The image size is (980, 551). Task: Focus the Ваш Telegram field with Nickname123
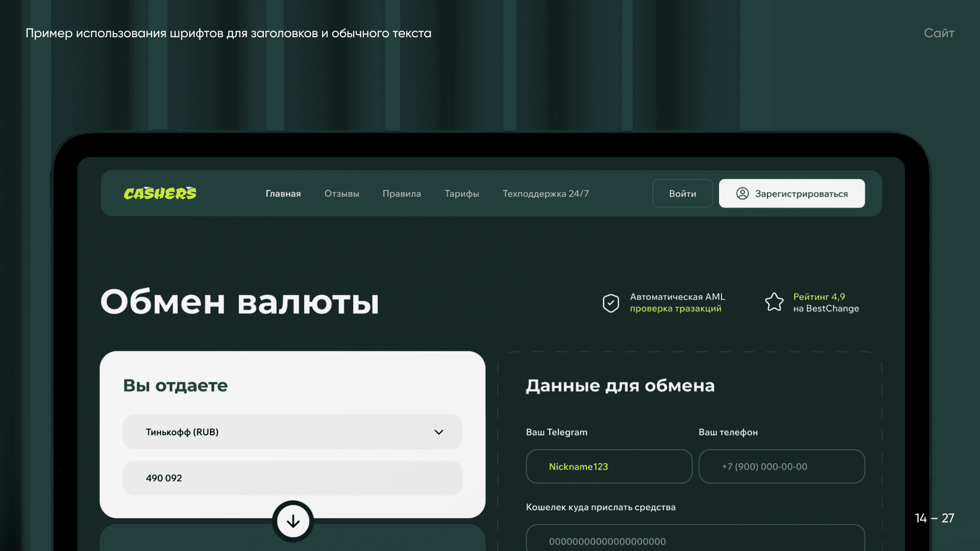[x=608, y=467]
